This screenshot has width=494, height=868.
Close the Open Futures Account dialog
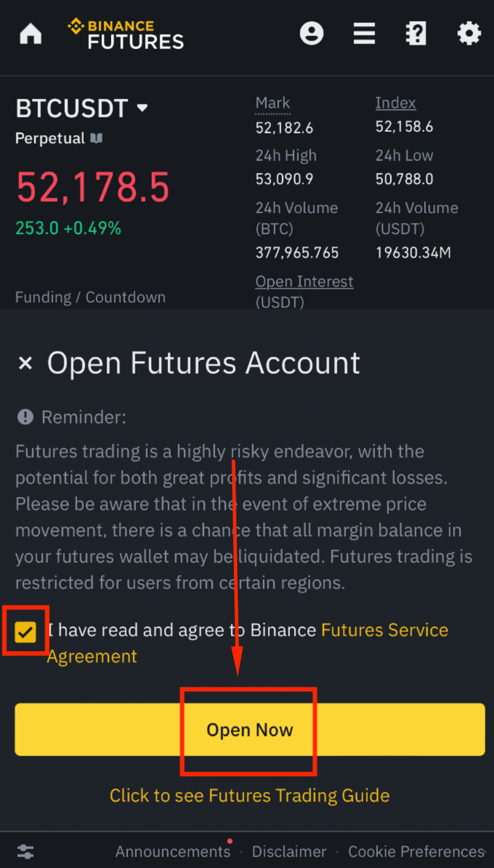[x=25, y=363]
